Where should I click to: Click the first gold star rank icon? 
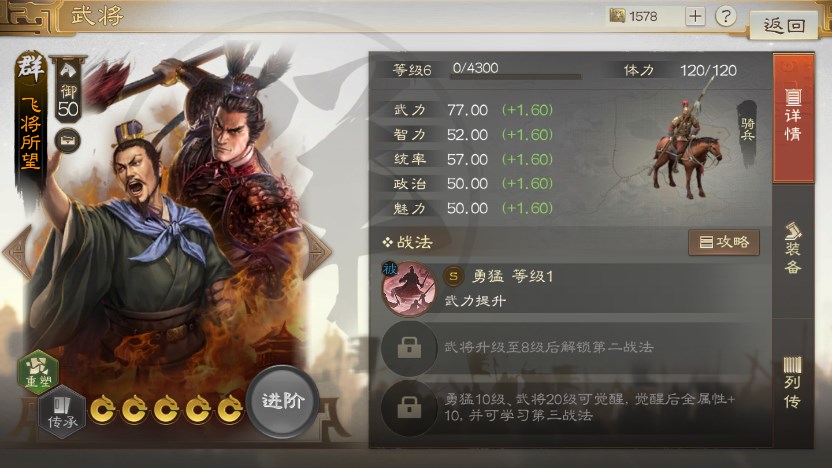(102, 409)
